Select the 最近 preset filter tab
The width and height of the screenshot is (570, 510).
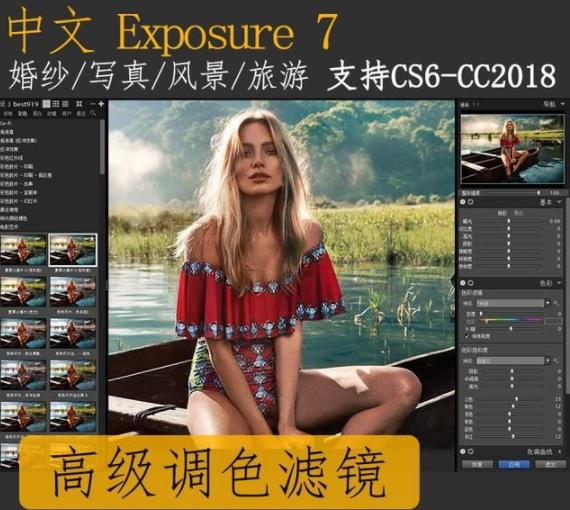tap(81, 114)
